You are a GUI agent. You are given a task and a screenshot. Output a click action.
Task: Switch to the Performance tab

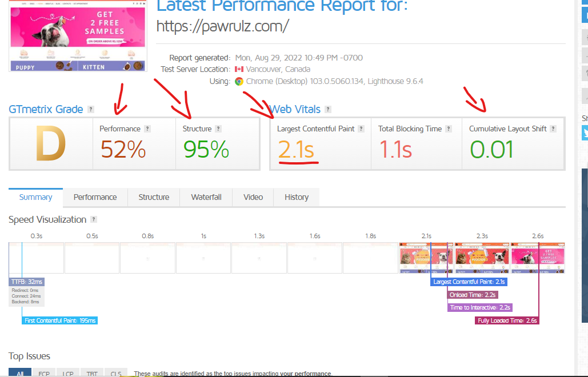pos(95,197)
